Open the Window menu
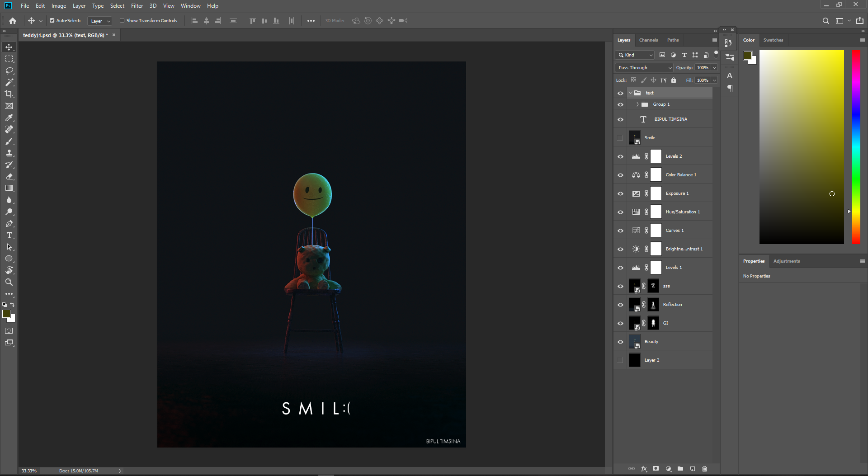868x476 pixels. (x=190, y=6)
